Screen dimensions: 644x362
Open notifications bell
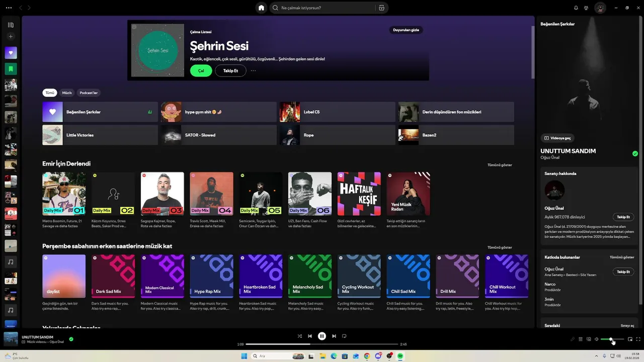coord(576,8)
